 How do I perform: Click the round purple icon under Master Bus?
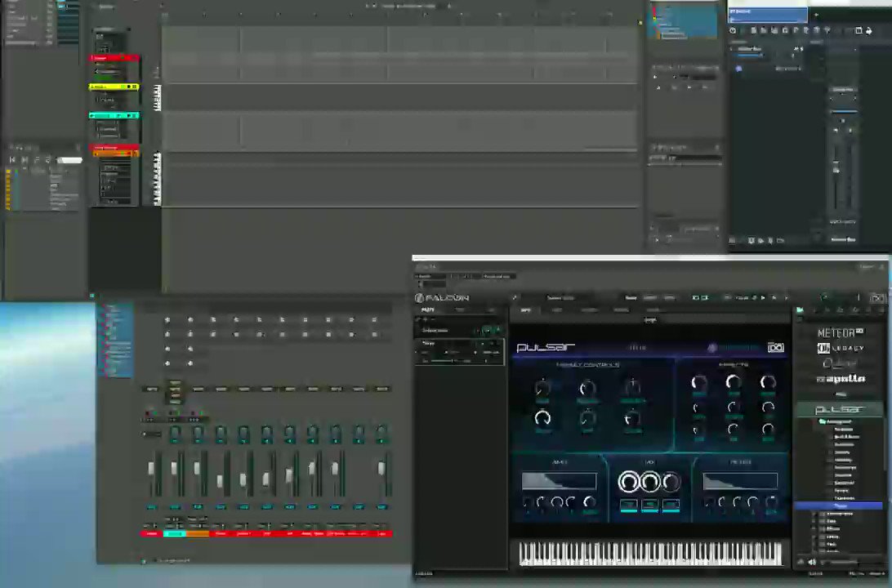[738, 69]
